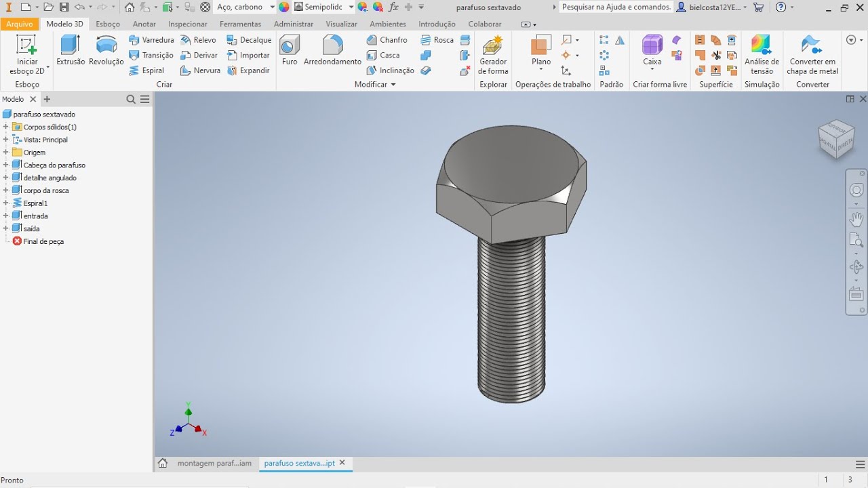The height and width of the screenshot is (488, 868).
Task: Expand the Cabeça do parafuso feature
Action: point(5,165)
